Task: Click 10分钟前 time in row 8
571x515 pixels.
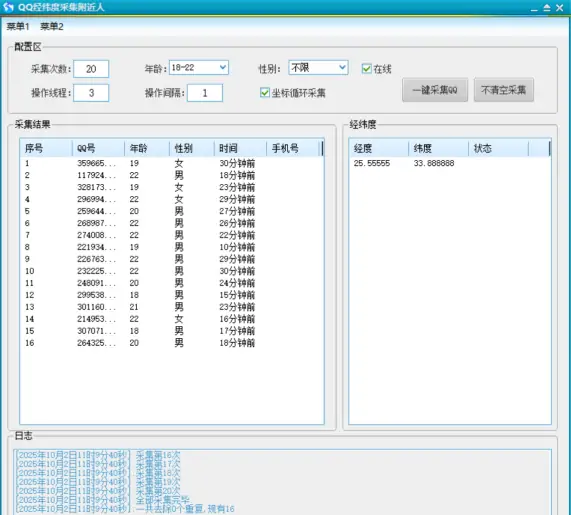Action: [237, 247]
